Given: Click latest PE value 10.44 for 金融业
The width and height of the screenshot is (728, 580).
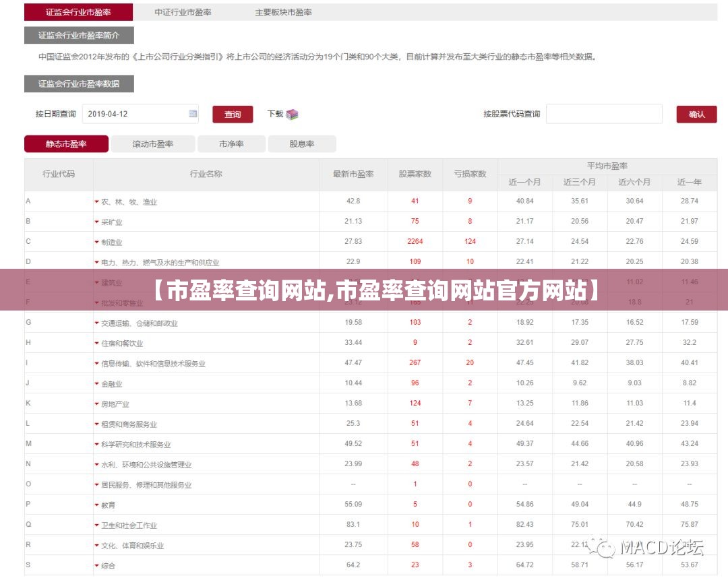Looking at the screenshot, I should pos(353,383).
